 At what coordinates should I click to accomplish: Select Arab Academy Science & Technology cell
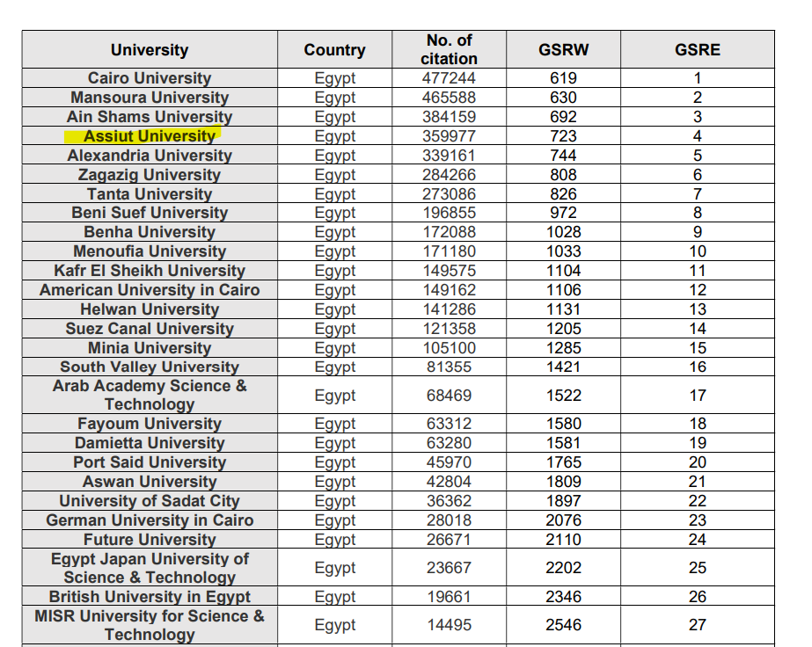click(150, 395)
